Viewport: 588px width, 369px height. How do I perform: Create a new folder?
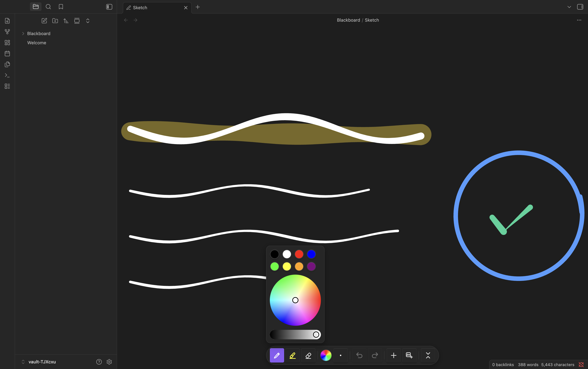[x=55, y=21]
